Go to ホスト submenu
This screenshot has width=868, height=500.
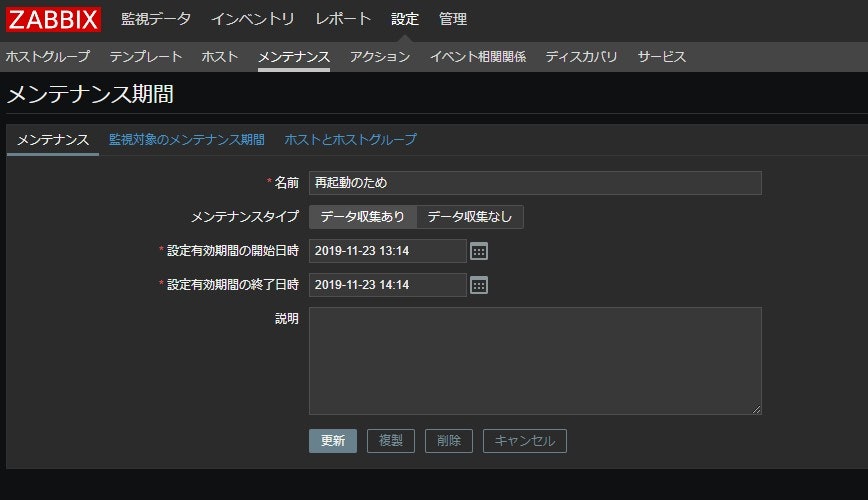click(x=220, y=56)
